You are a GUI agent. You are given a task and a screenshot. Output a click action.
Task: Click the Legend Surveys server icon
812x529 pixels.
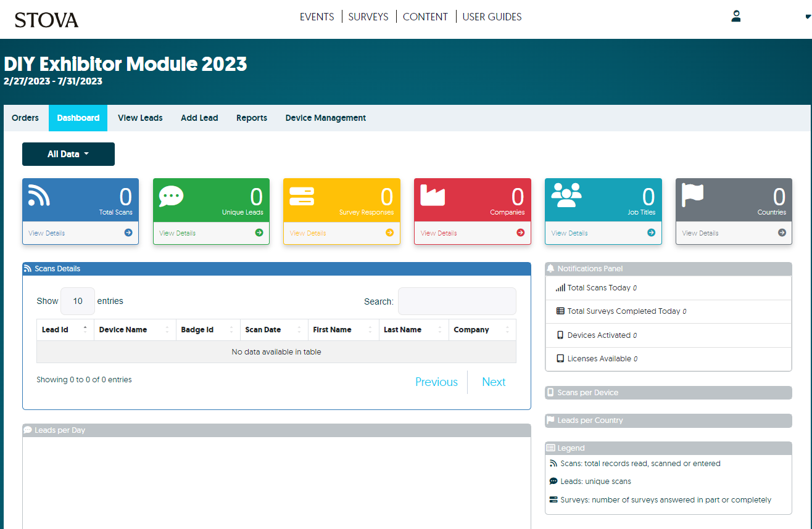(x=553, y=500)
